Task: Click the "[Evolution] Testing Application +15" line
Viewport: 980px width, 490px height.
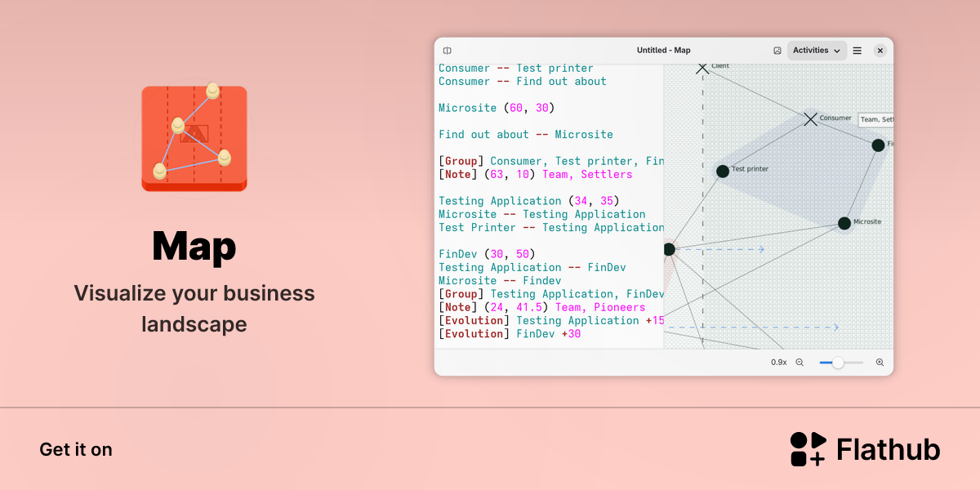Action: [551, 320]
